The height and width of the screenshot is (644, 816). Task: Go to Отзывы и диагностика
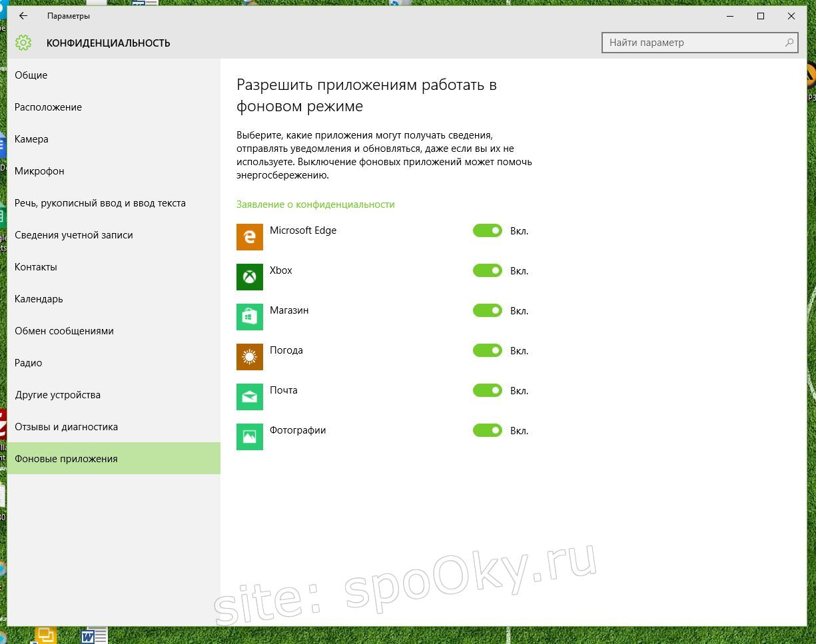click(x=114, y=427)
